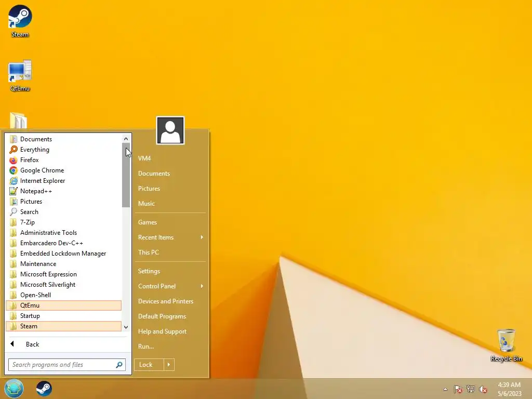Click the Documents library icon in list
Image resolution: width=532 pixels, height=399 pixels.
pyautogui.click(x=13, y=139)
